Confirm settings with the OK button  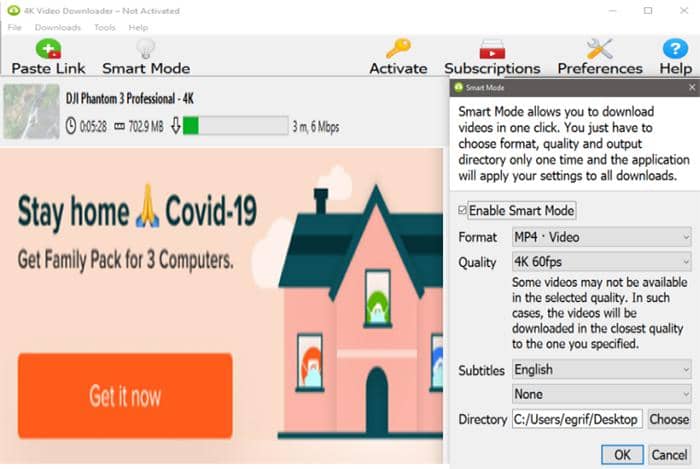pos(622,455)
